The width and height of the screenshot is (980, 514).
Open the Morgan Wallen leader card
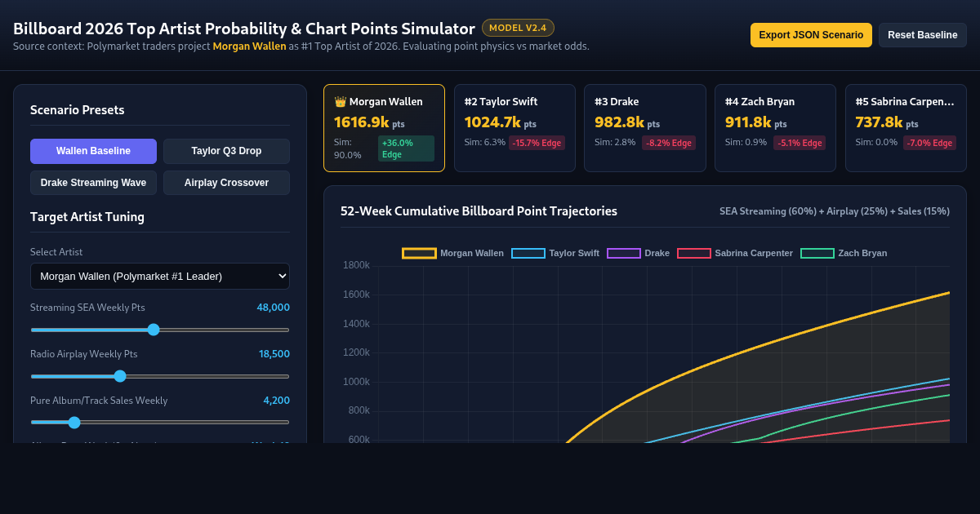[384, 128]
